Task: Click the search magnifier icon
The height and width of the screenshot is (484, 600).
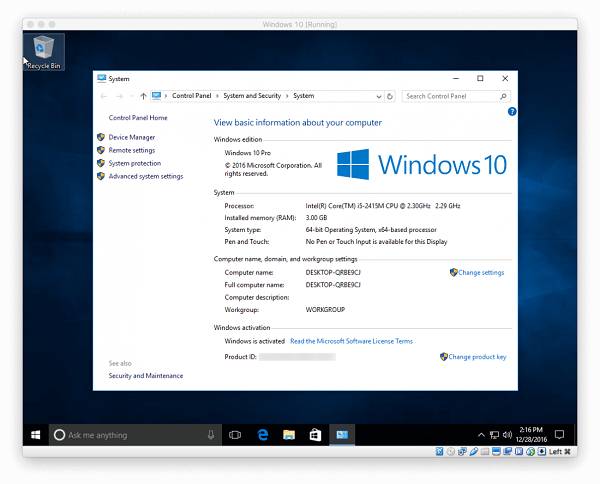Action: tap(504, 96)
